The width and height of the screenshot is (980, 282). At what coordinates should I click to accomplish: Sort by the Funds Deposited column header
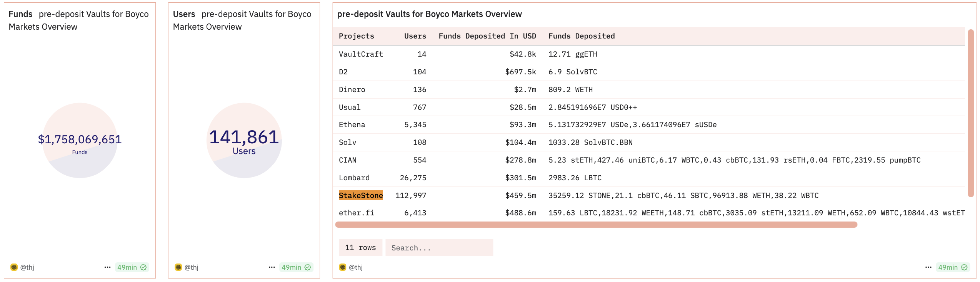[x=582, y=36]
